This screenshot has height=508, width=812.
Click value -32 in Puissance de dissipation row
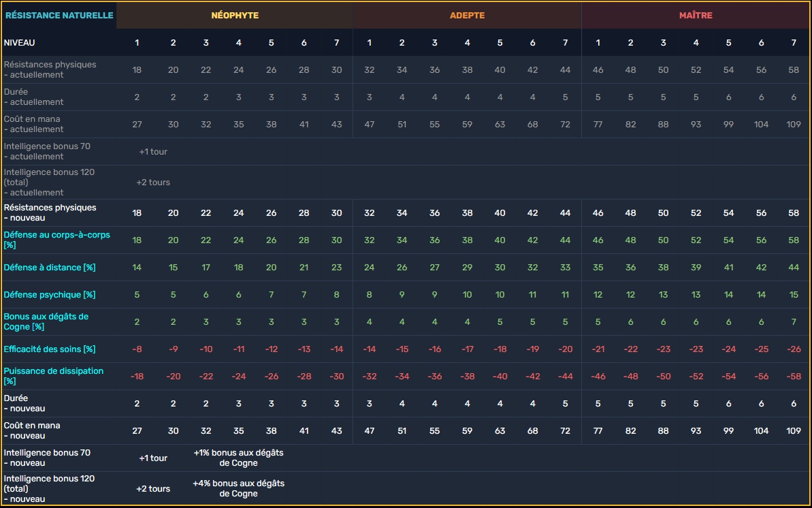[x=369, y=377]
